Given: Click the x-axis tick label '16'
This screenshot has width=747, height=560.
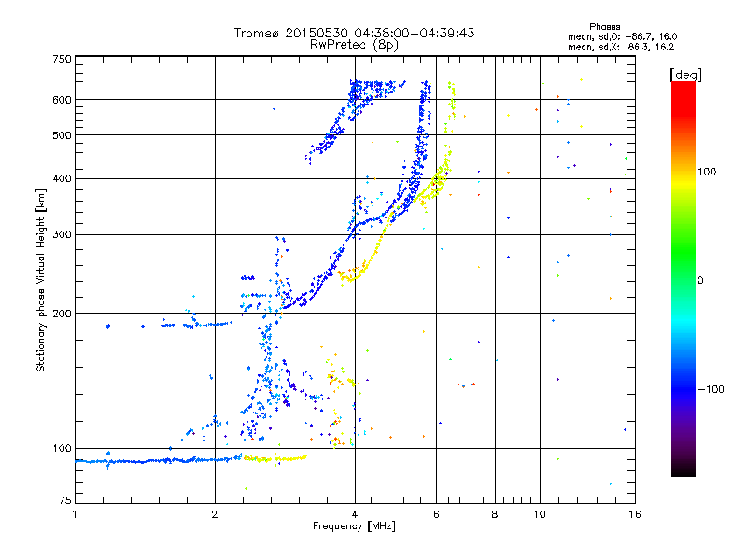Looking at the screenshot, I should click(x=635, y=514).
